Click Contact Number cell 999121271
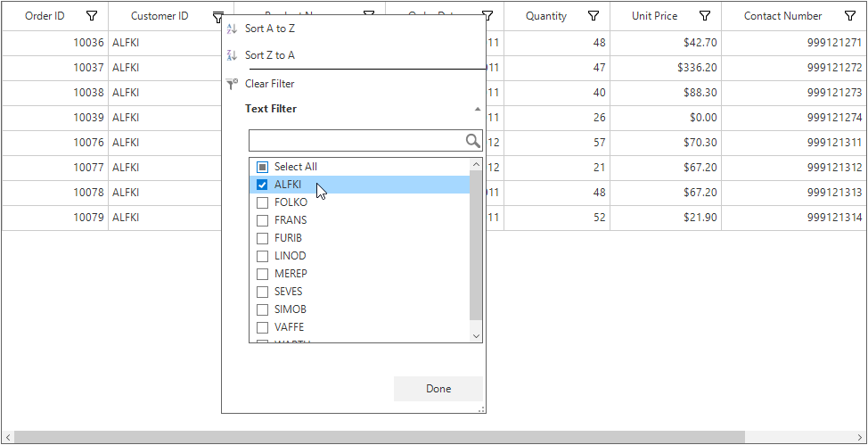Screen dimensions: 868x445 tap(794, 43)
